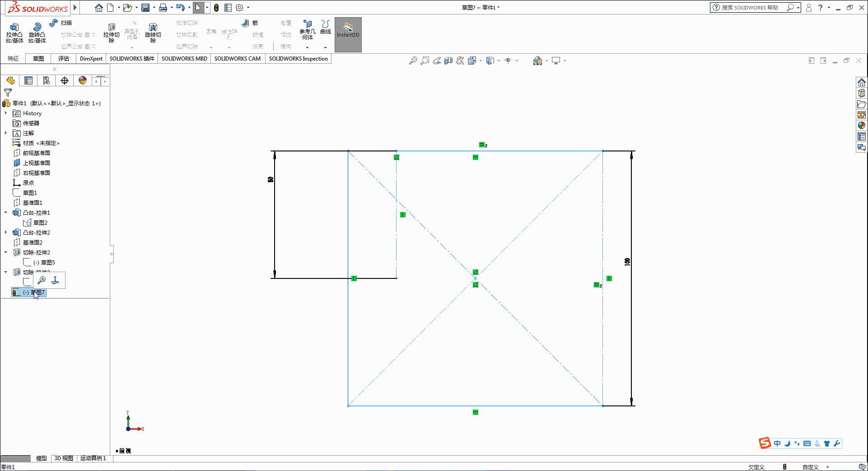The image size is (868, 471).
Task: Click the Print icon
Action: point(163,8)
